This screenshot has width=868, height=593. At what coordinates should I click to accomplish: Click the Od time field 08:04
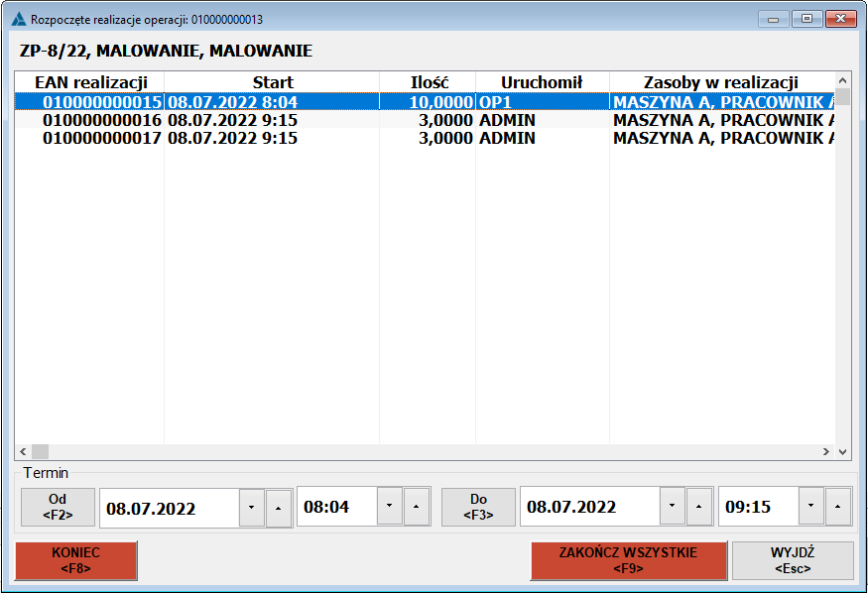(337, 506)
